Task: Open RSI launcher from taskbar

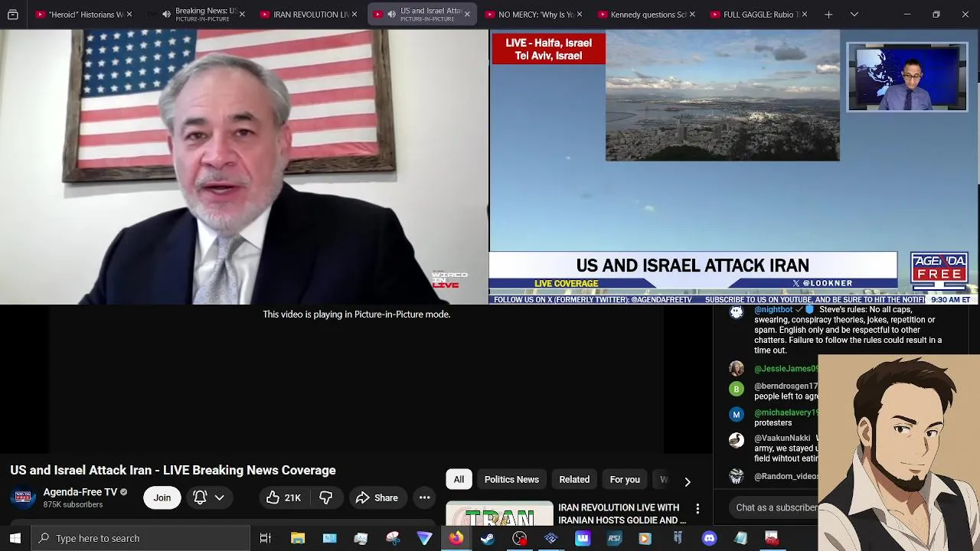Action: pos(614,538)
